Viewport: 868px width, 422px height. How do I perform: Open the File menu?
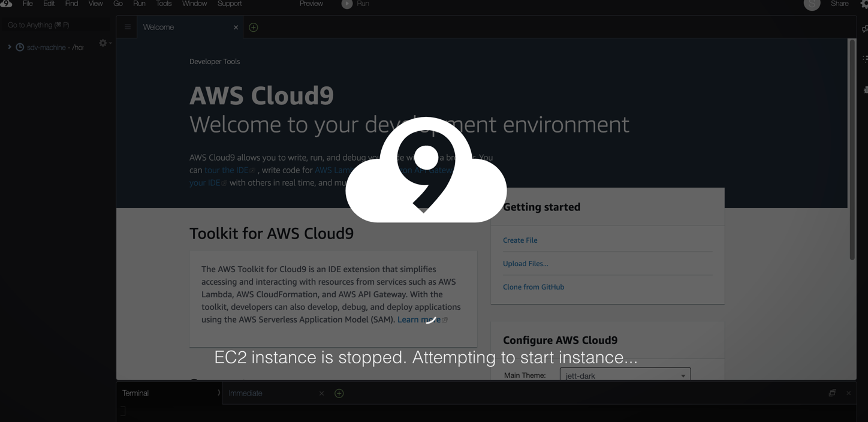pos(28,4)
